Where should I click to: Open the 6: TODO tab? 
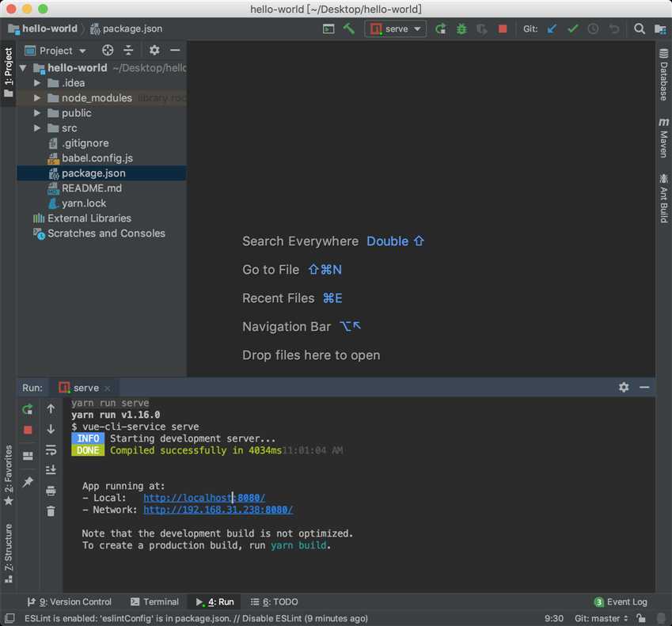[274, 602]
